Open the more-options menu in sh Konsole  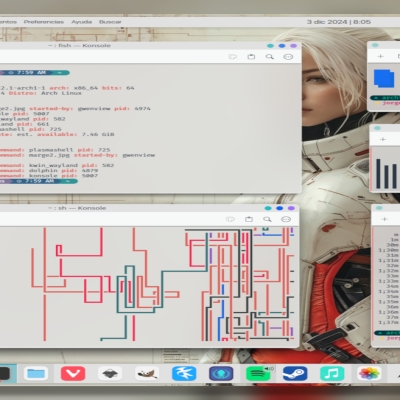(x=286, y=219)
